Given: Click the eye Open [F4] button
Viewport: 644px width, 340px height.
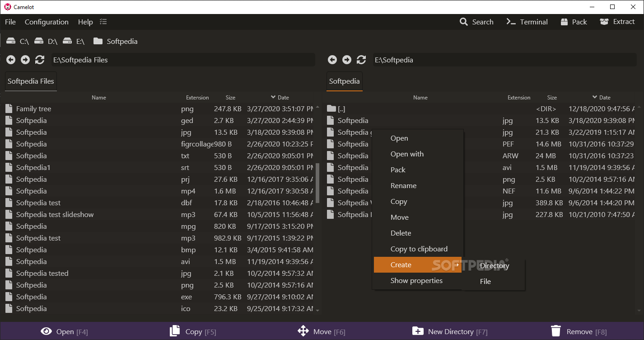Looking at the screenshot, I should pyautogui.click(x=64, y=331).
